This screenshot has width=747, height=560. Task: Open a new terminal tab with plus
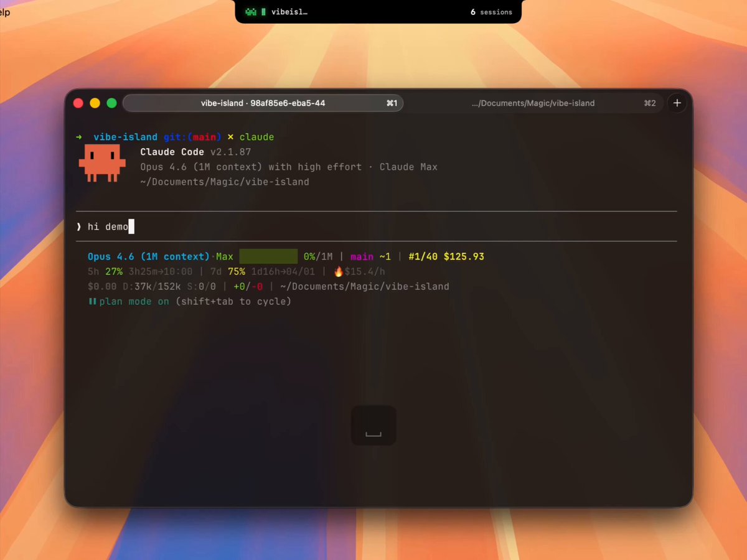click(677, 103)
